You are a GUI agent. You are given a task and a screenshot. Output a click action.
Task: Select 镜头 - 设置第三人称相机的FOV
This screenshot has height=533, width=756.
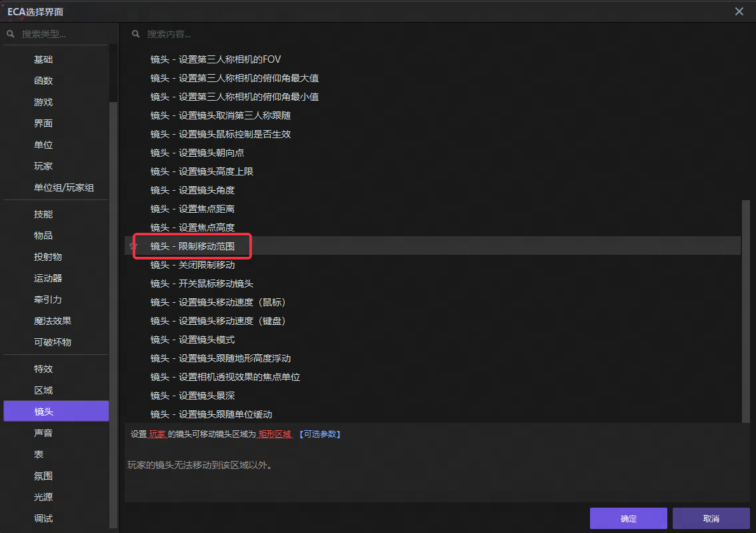(x=215, y=59)
